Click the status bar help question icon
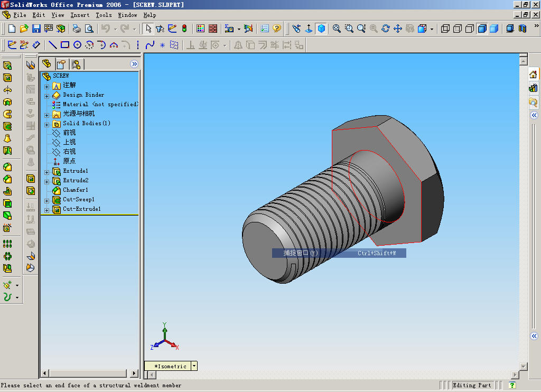 click(512, 385)
